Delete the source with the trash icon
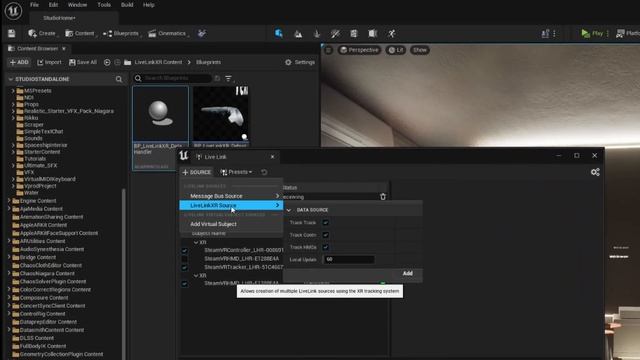Screen dimensions: 640x360 383,197
